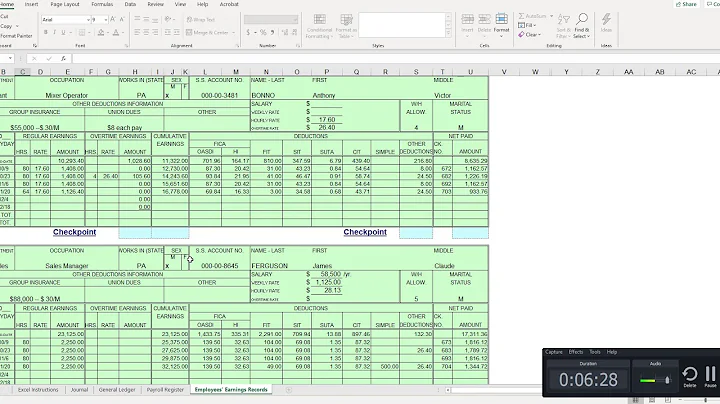
Task: Click into the formula bar input
Action: click(395, 58)
